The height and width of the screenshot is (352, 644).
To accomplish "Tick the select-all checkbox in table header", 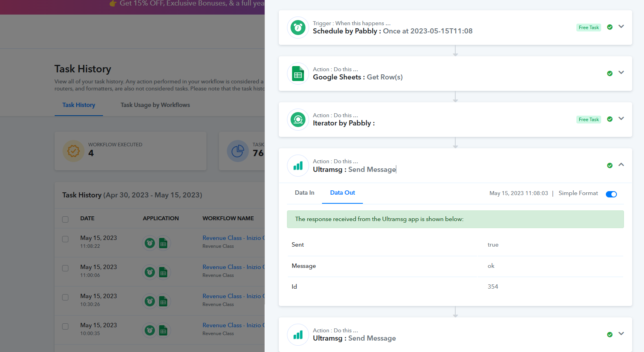I will point(65,219).
